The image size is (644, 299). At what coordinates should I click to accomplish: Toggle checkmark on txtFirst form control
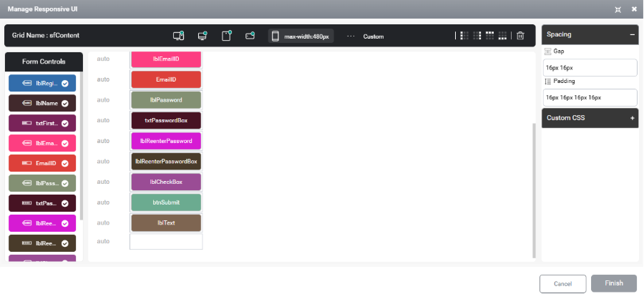coord(65,123)
